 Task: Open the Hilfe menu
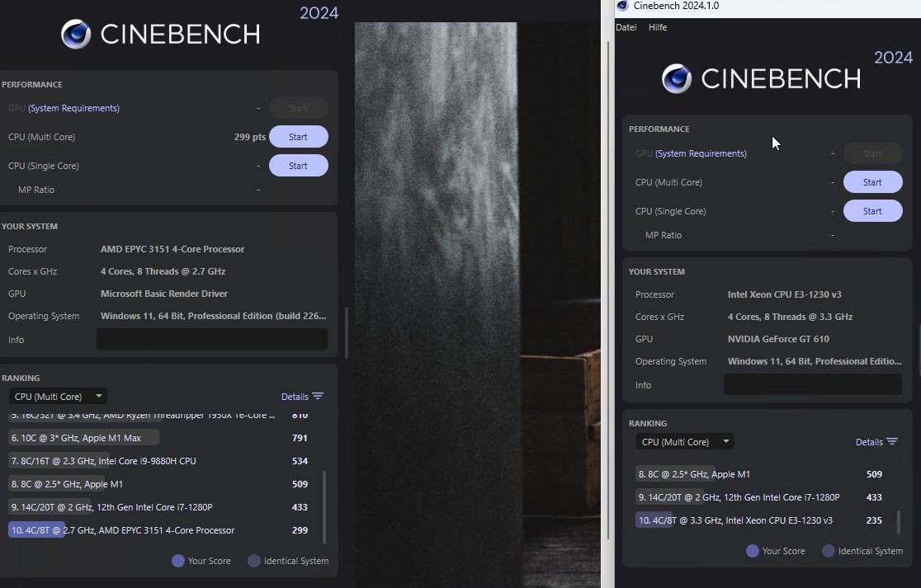point(658,27)
